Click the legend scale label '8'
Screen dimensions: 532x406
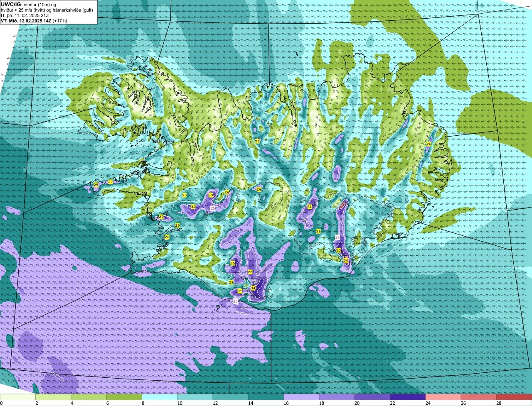(x=143, y=403)
